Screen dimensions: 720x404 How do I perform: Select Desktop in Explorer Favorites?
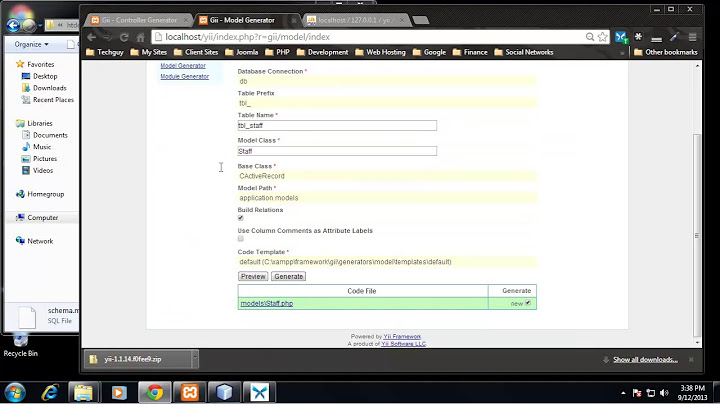(45, 76)
